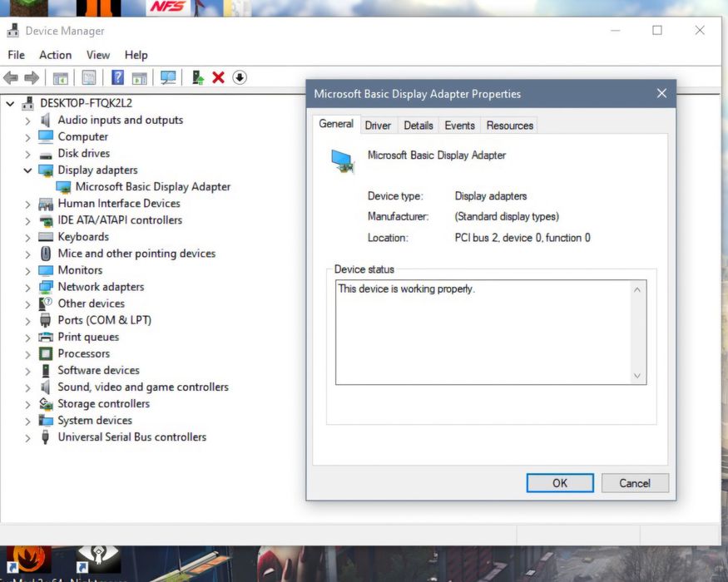Screen dimensions: 728x582
Task: Minimize the Device Manager window
Action: 615,31
